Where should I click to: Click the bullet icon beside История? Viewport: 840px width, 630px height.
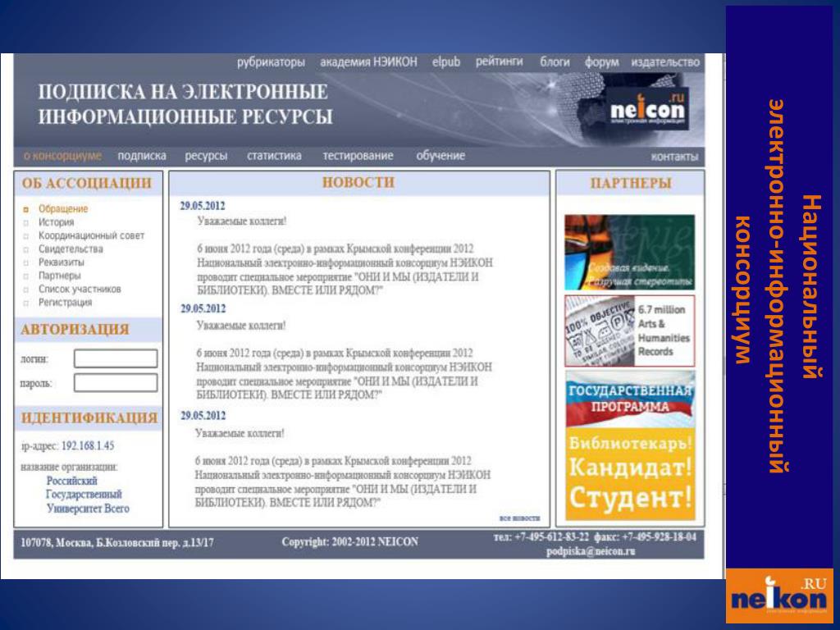point(25,223)
